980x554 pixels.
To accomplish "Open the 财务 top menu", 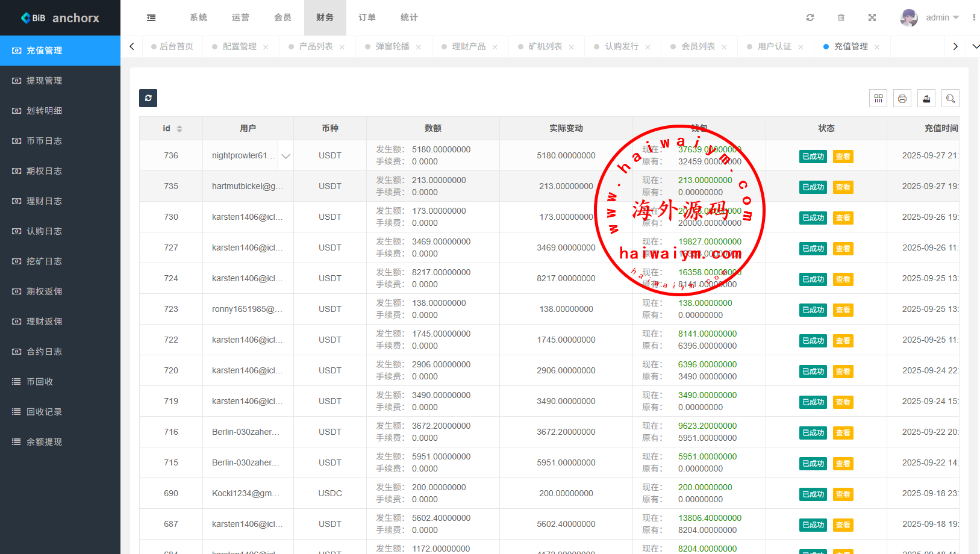I will point(325,18).
